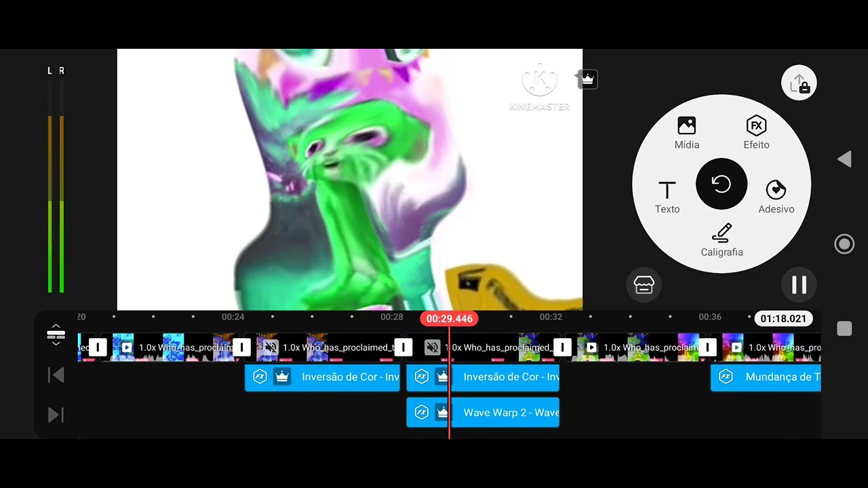The height and width of the screenshot is (488, 868).
Task: Select the Inversão de Cor layer left of the playhead
Action: coord(322,377)
